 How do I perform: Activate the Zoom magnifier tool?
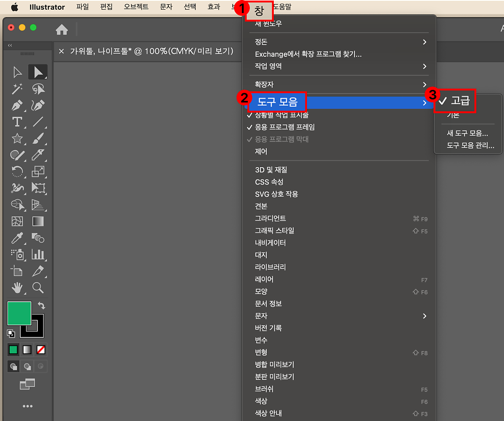tap(38, 287)
